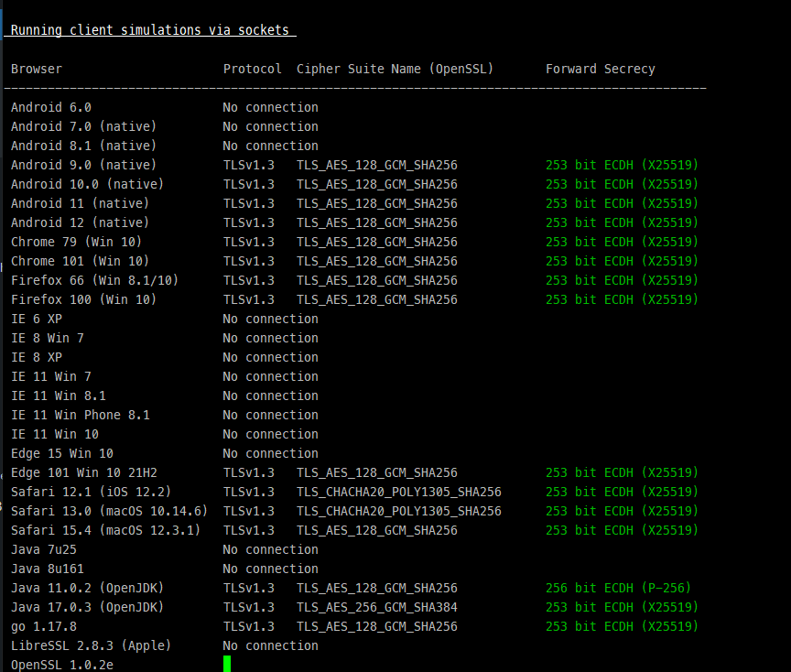Image resolution: width=791 pixels, height=672 pixels.
Task: Select 'IE 11 Win 7' text
Action: (x=51, y=376)
